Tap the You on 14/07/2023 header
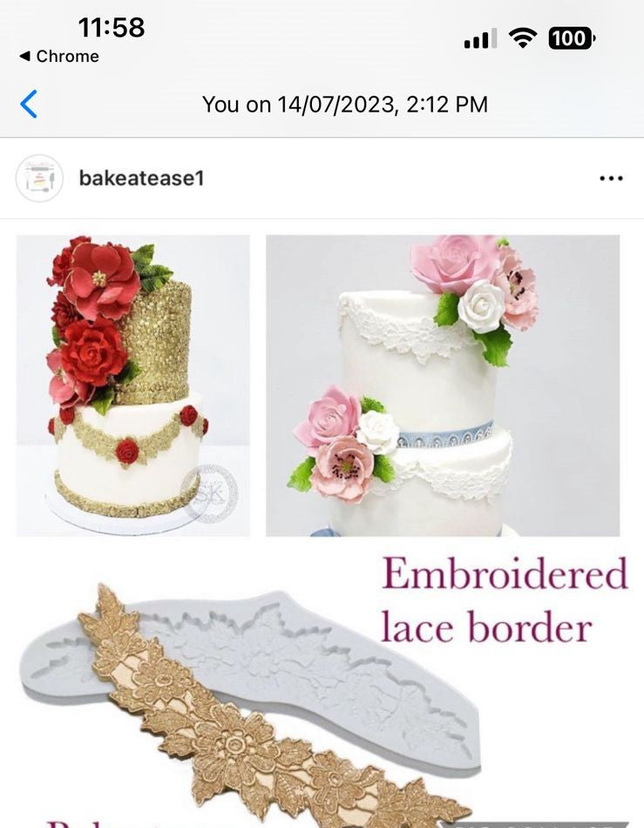Screen dimensions: 644x828 tap(345, 104)
